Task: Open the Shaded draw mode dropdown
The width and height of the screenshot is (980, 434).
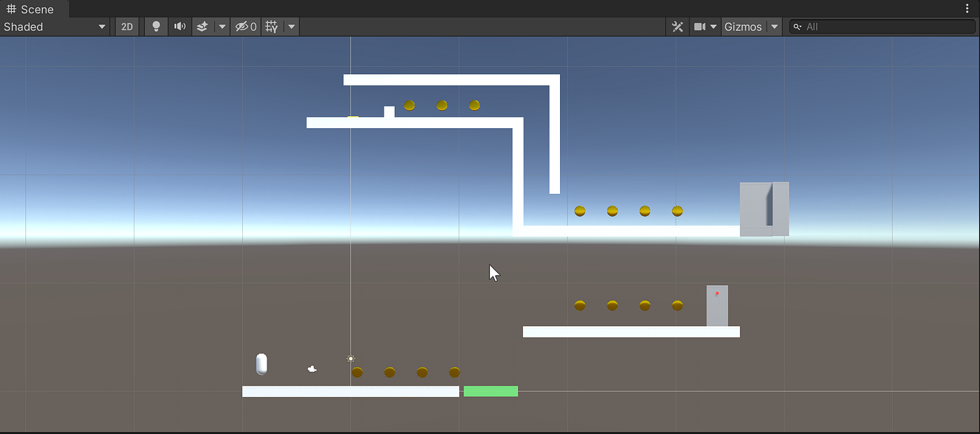Action: pyautogui.click(x=55, y=27)
